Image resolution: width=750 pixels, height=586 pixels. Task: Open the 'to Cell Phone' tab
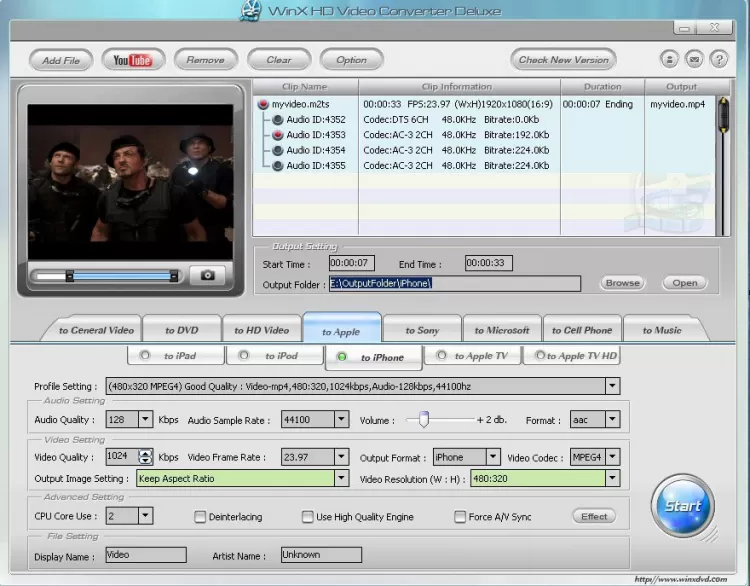click(581, 330)
